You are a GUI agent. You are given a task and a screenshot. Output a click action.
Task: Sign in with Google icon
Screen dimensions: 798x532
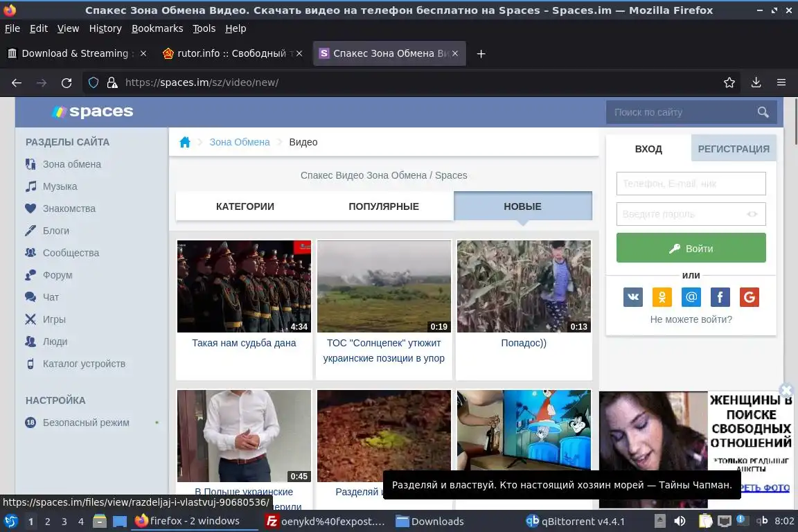tap(749, 296)
